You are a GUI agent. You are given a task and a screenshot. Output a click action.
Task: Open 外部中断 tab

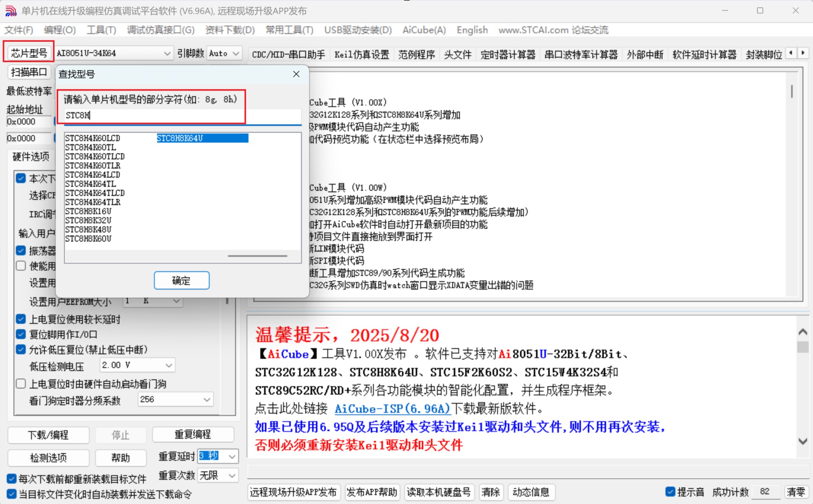coord(645,54)
